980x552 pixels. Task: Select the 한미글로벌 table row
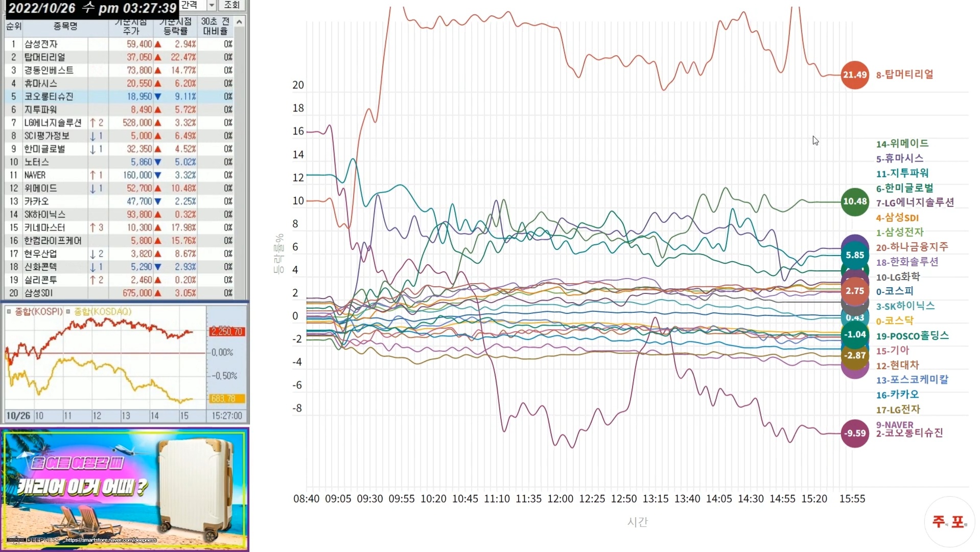point(119,149)
